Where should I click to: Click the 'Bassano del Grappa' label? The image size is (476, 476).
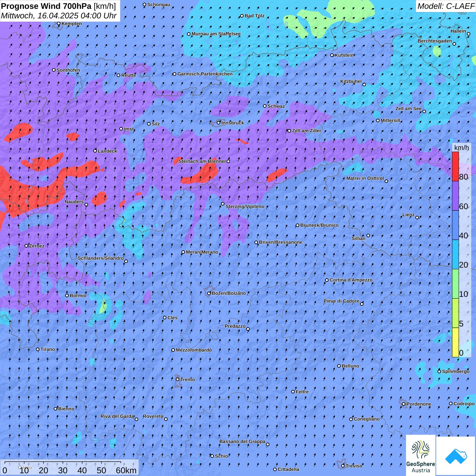click(x=242, y=441)
